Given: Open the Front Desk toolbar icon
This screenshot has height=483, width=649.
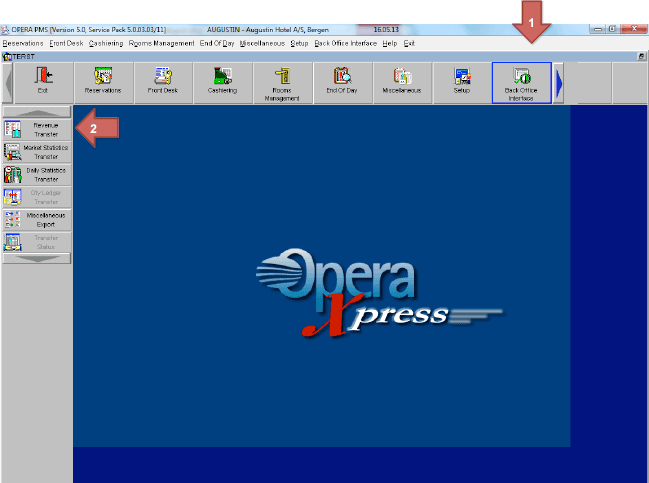Looking at the screenshot, I should click(x=162, y=83).
